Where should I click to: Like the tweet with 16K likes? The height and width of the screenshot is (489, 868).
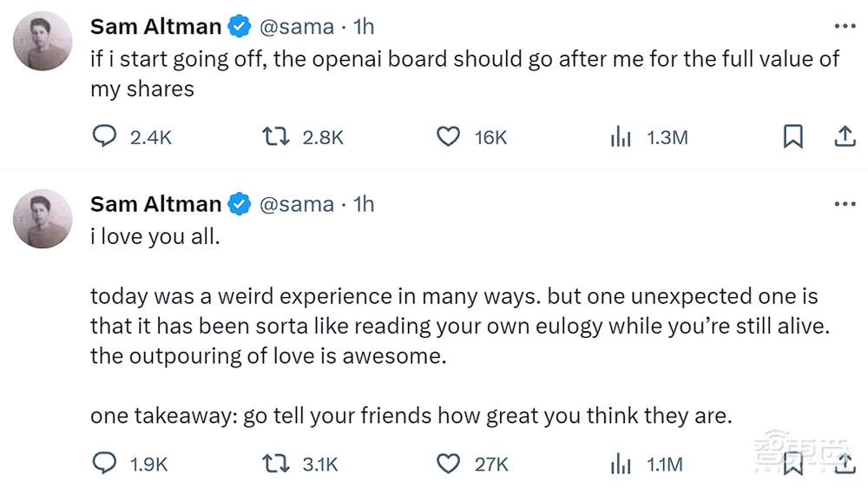point(448,137)
